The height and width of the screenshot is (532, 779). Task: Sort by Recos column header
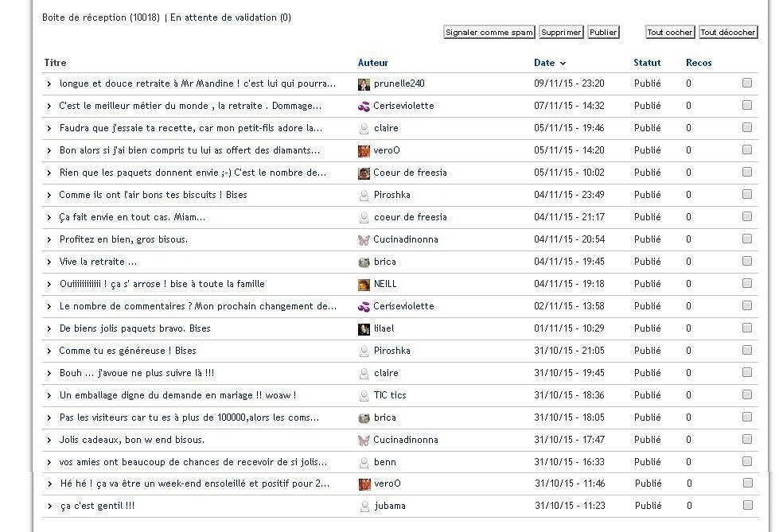699,63
